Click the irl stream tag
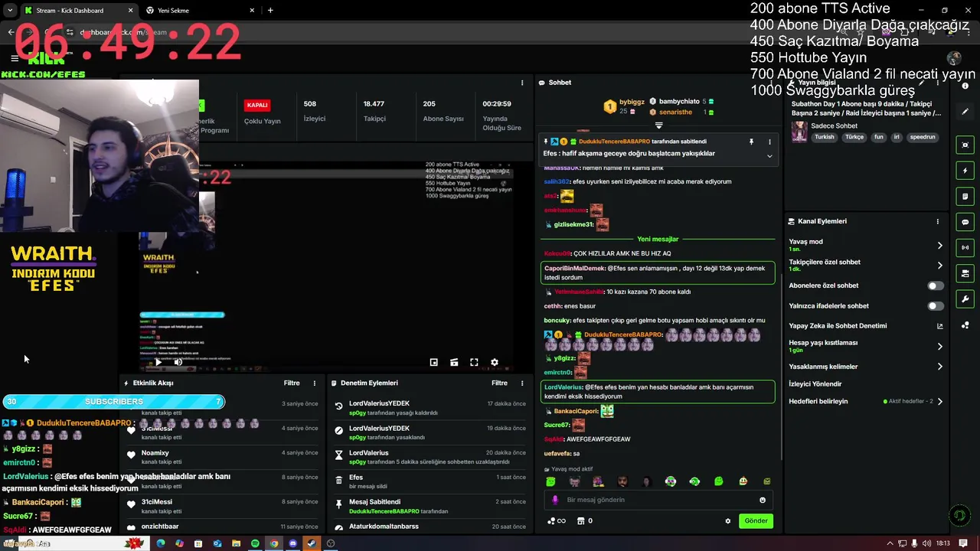 [897, 137]
